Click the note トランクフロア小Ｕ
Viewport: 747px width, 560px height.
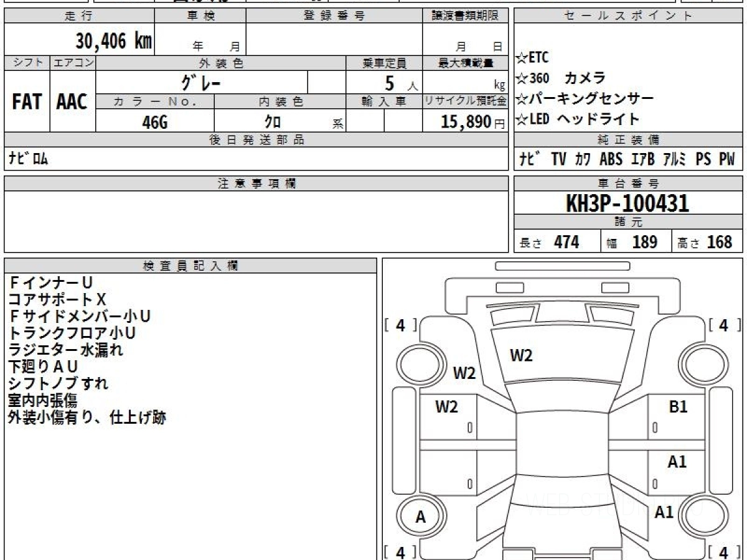(72, 333)
